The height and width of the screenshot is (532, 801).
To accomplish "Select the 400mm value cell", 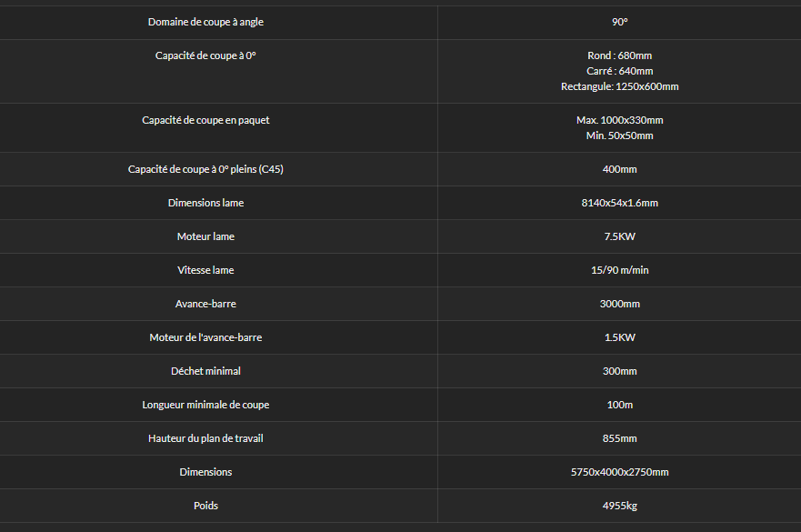I will [x=619, y=169].
